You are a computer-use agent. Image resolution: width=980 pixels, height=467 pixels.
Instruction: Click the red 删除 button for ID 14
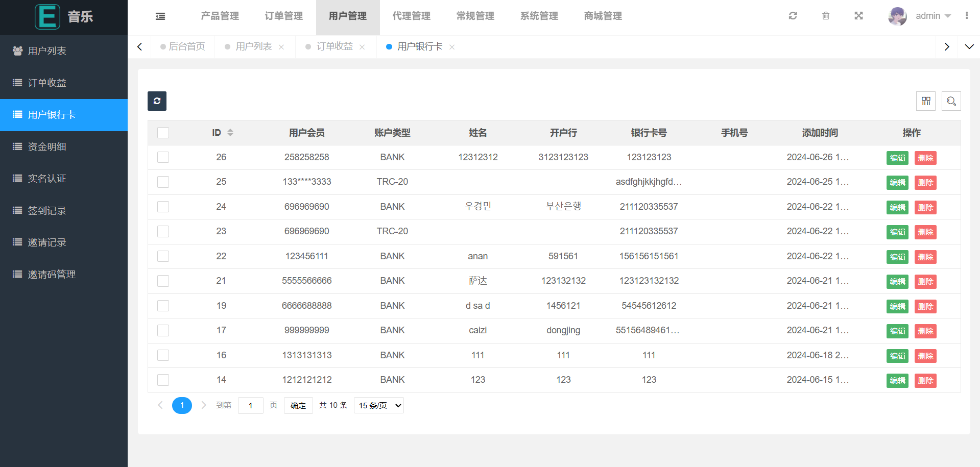point(925,380)
